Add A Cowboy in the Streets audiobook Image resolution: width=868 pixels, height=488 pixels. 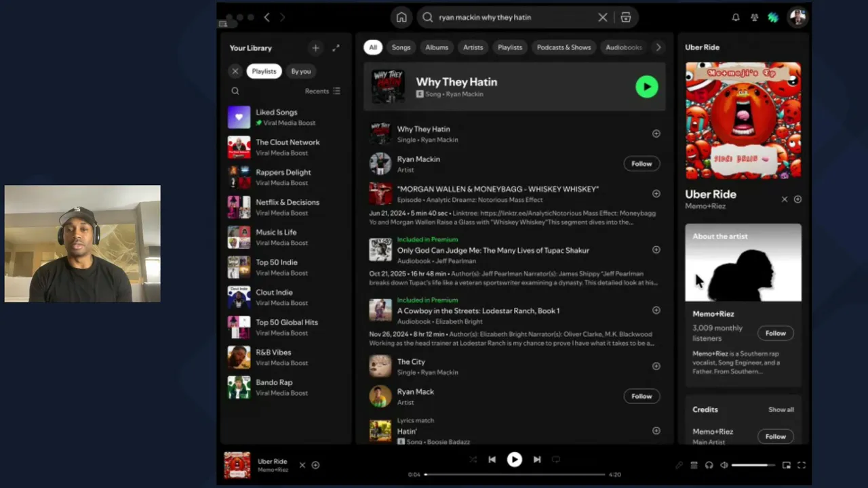click(656, 310)
